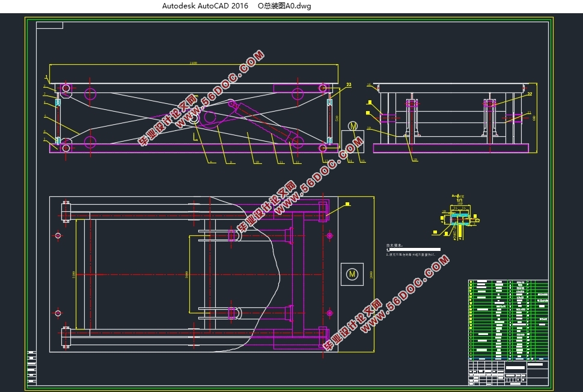Select the lower-right magenta mounting hole in plan view
The width and height of the screenshot is (583, 392).
tap(329, 313)
